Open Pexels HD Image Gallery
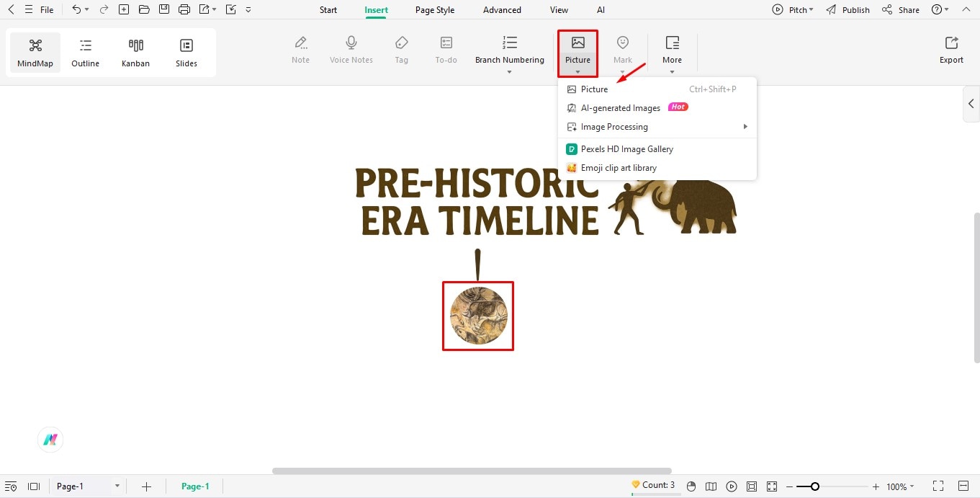 tap(657, 149)
